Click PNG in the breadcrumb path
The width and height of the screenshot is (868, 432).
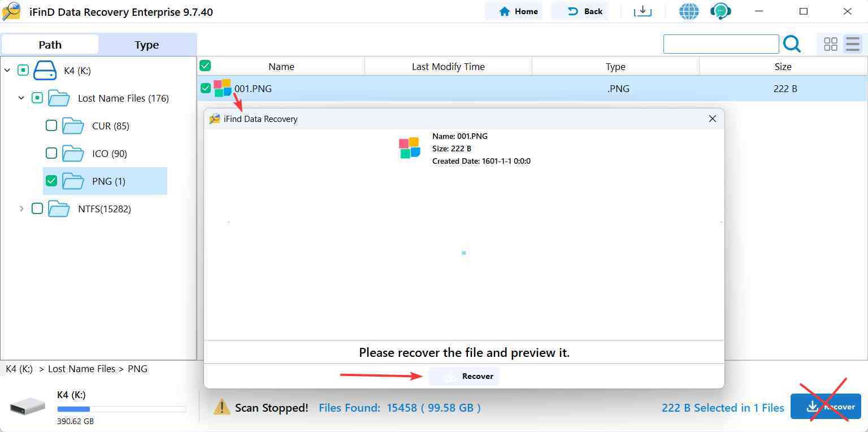click(x=138, y=369)
